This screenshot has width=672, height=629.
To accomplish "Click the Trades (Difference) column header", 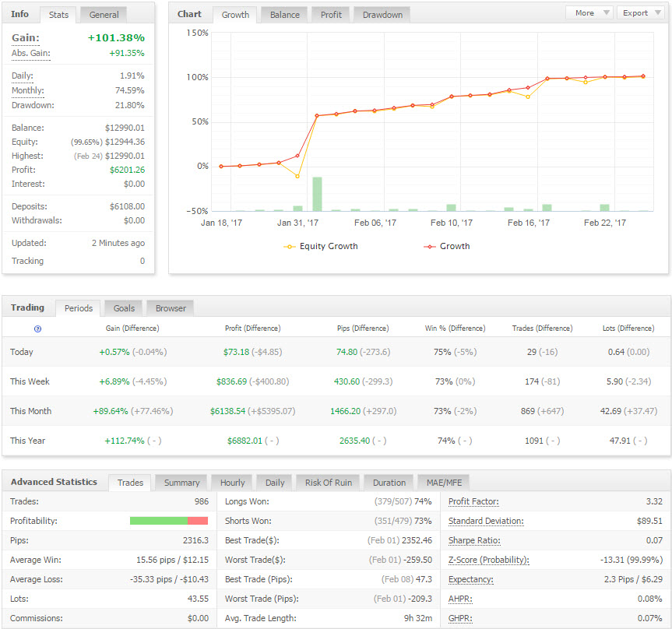I will coord(542,329).
